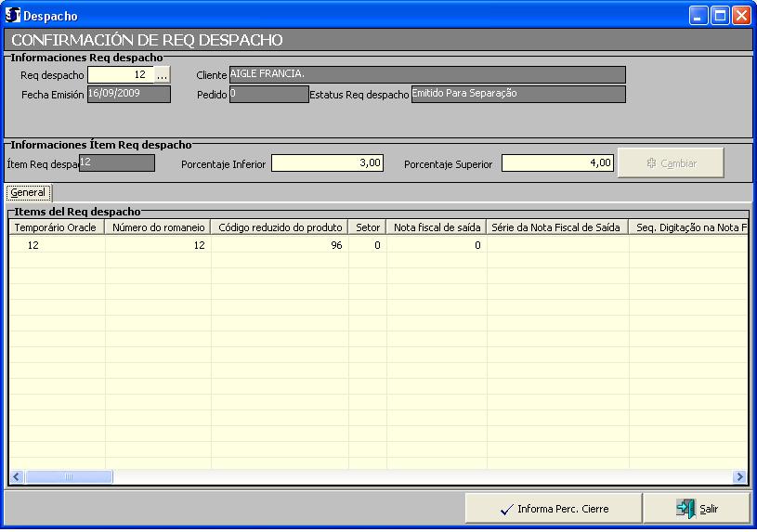Click the Despacho application icon in title bar
The image size is (757, 532).
[13, 16]
